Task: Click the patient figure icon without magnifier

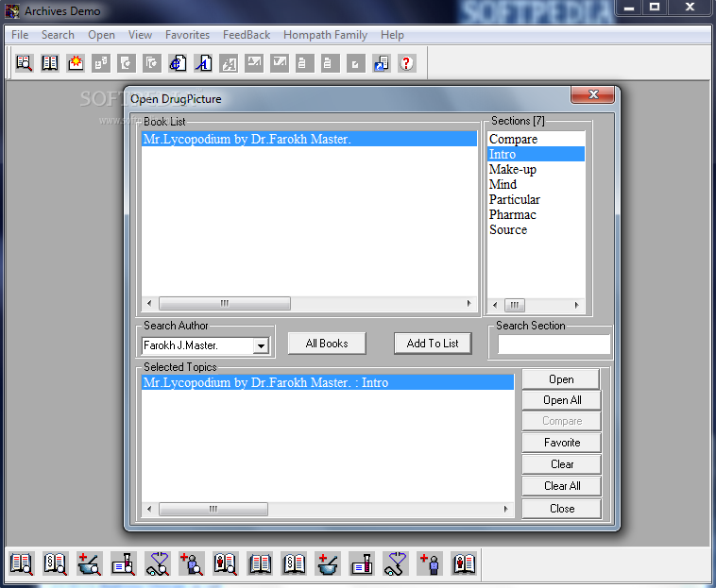Action: [x=430, y=563]
